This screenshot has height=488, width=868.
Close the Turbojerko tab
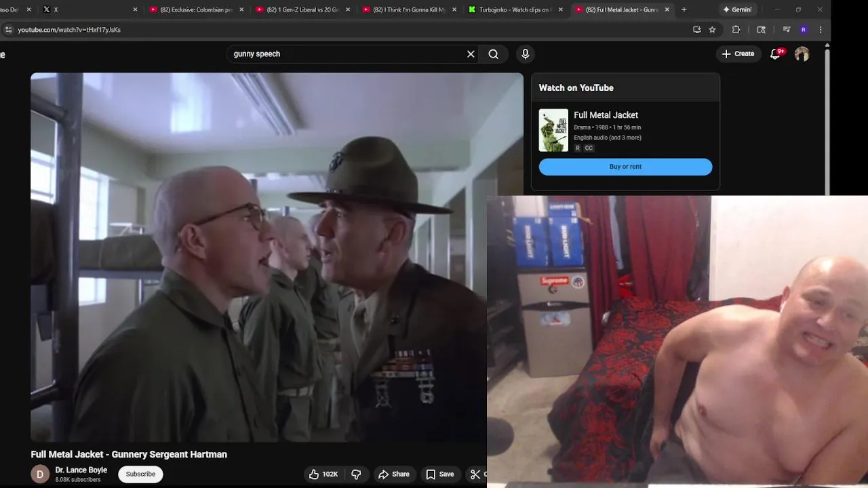tap(560, 9)
